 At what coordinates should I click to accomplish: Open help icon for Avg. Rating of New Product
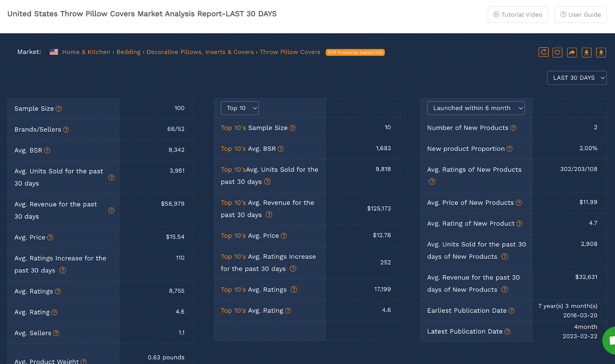coord(519,223)
